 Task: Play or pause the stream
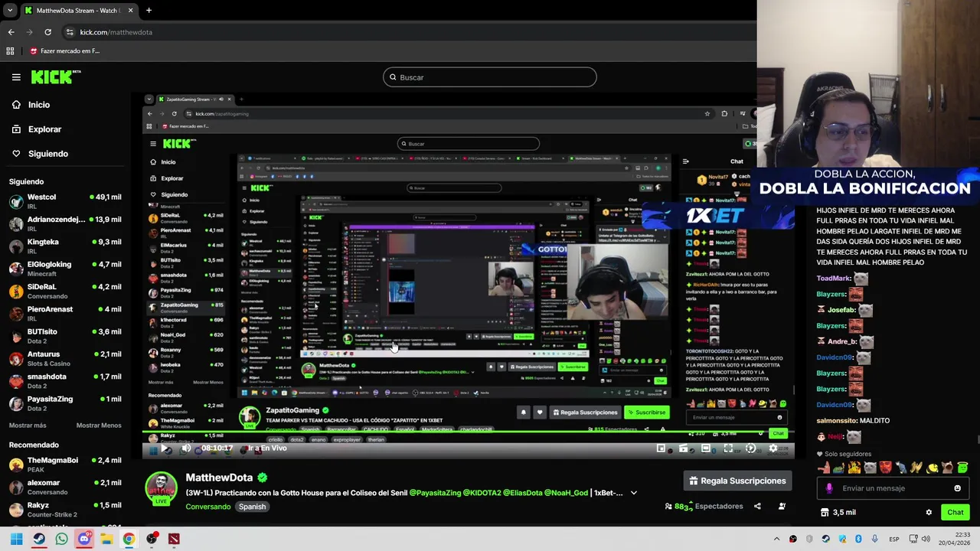(165, 448)
